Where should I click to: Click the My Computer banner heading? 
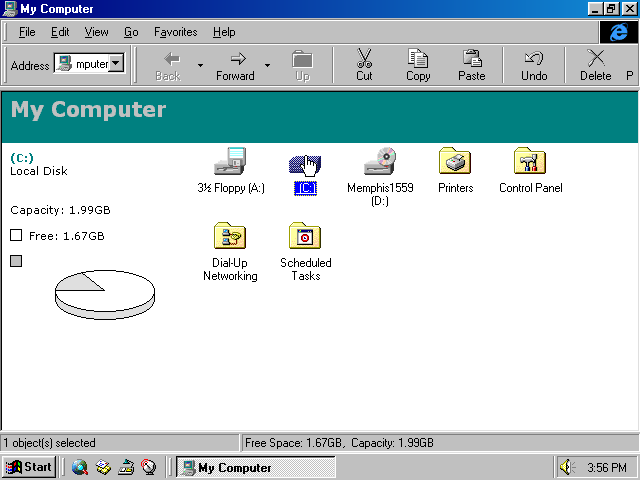[88, 110]
